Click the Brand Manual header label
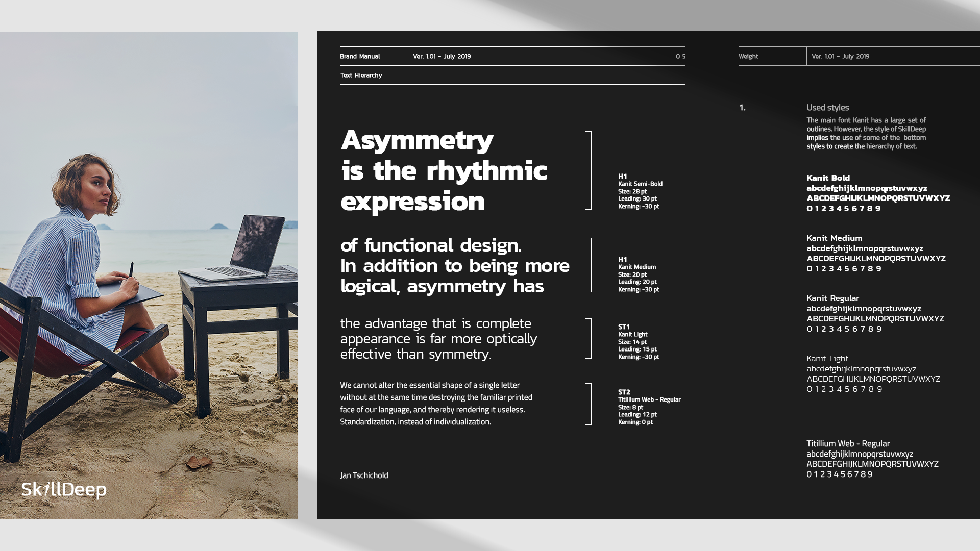The height and width of the screenshot is (551, 980). (360, 56)
